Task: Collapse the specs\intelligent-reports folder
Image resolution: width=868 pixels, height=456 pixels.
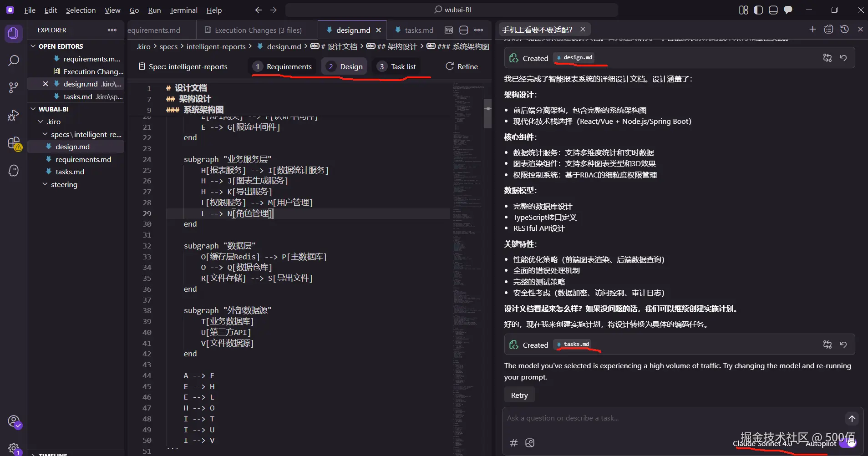Action: [76, 134]
